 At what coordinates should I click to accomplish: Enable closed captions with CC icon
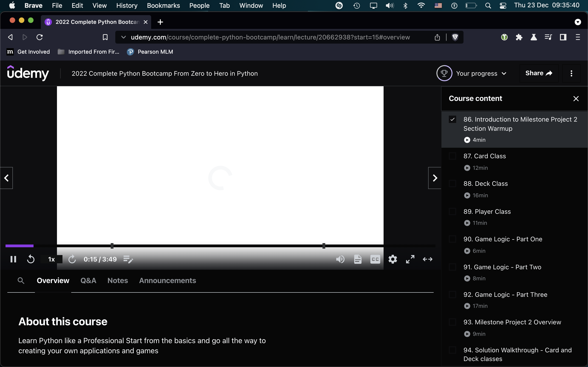click(x=375, y=259)
